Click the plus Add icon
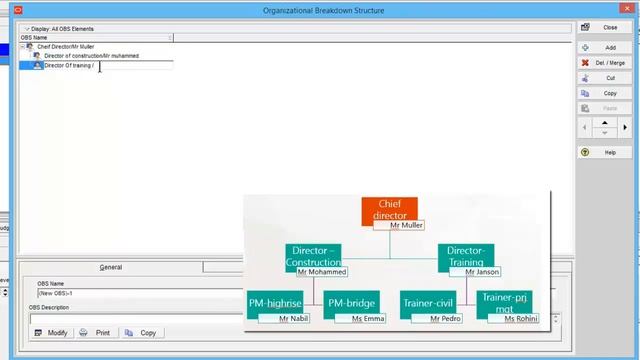The image size is (640, 360). (585, 48)
